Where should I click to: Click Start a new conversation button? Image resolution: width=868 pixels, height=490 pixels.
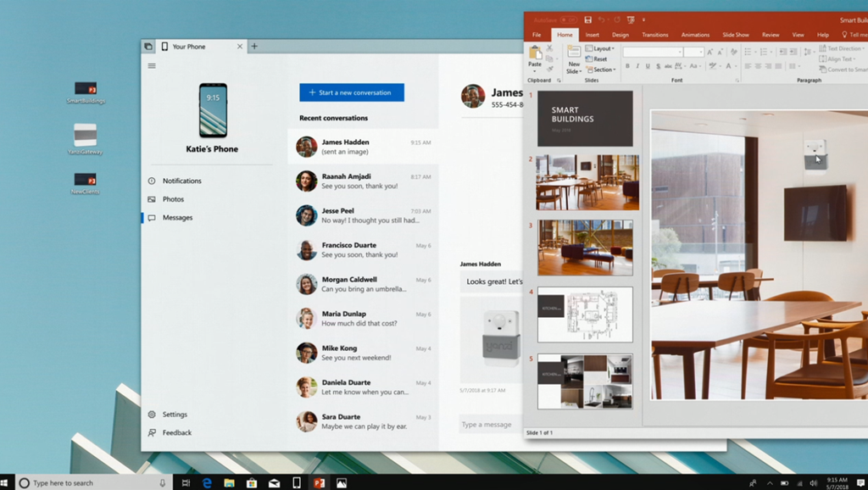(351, 92)
